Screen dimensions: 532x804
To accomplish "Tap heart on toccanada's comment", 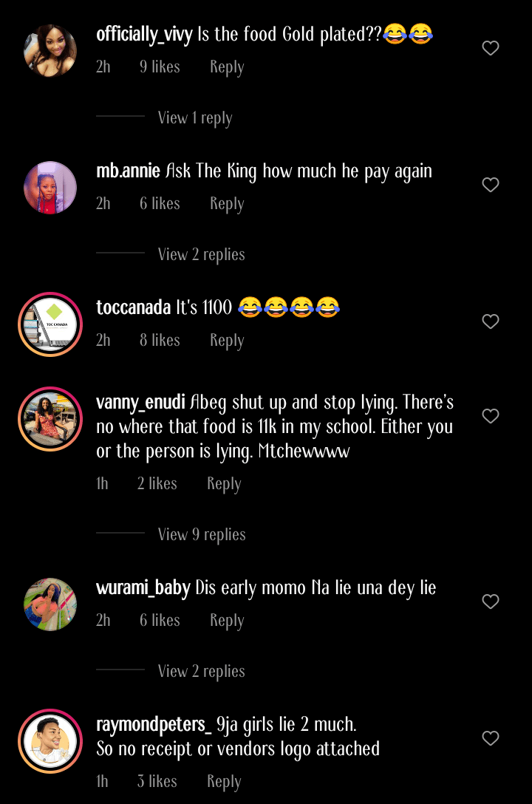I will point(491,321).
